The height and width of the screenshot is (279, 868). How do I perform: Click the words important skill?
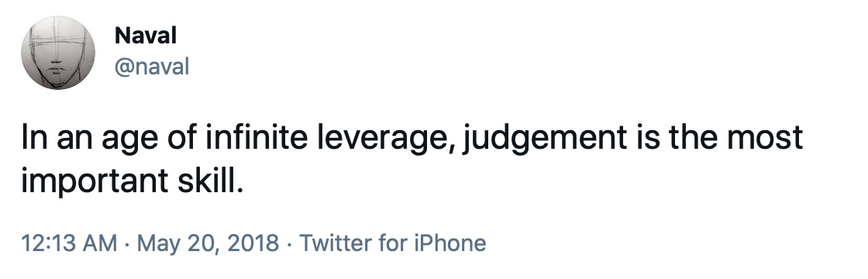(x=133, y=181)
